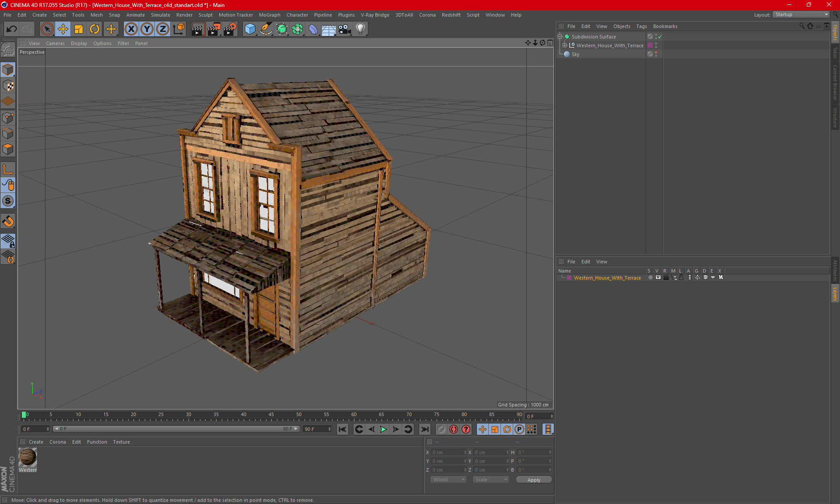840x504 pixels.
Task: Activate the Rotate tool
Action: (94, 29)
